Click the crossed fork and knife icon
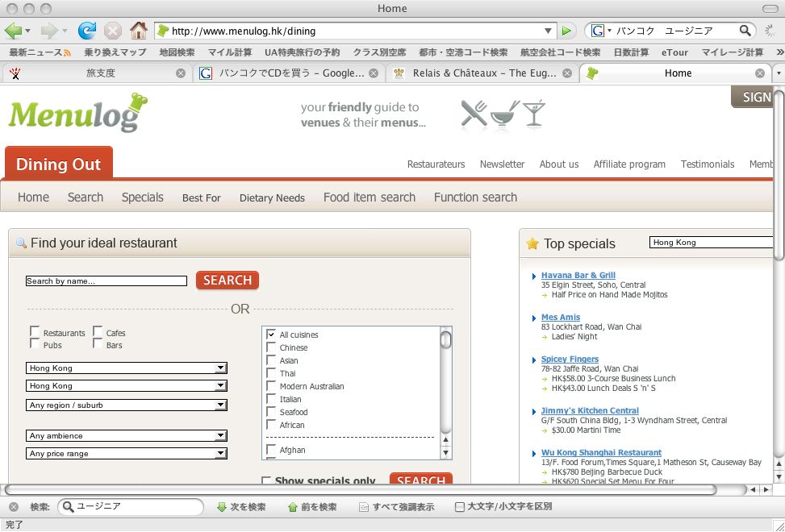 (474, 113)
